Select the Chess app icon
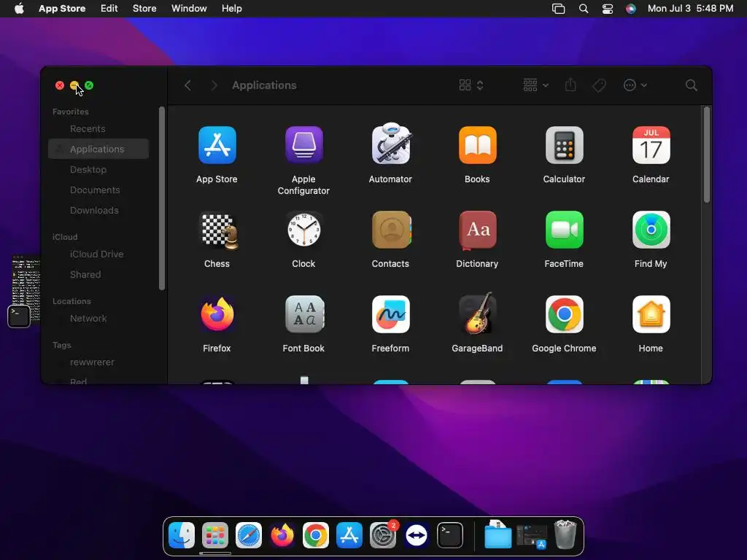This screenshot has width=747, height=560. click(x=218, y=230)
